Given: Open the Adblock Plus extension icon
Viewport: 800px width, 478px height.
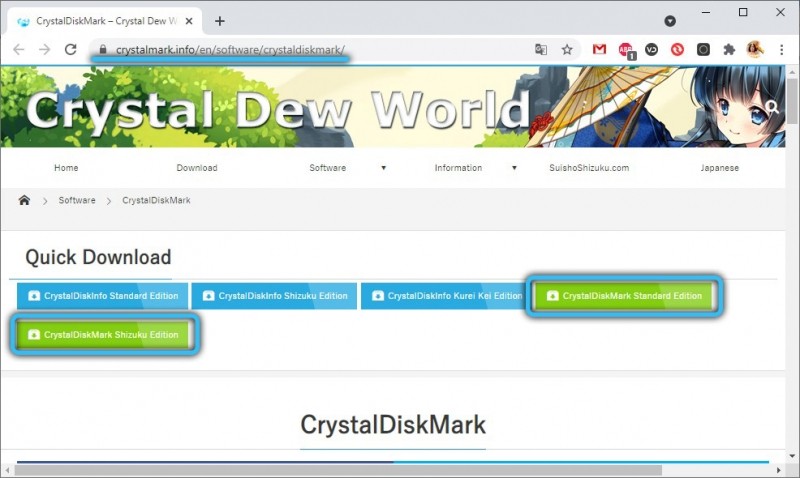Looking at the screenshot, I should pos(626,50).
